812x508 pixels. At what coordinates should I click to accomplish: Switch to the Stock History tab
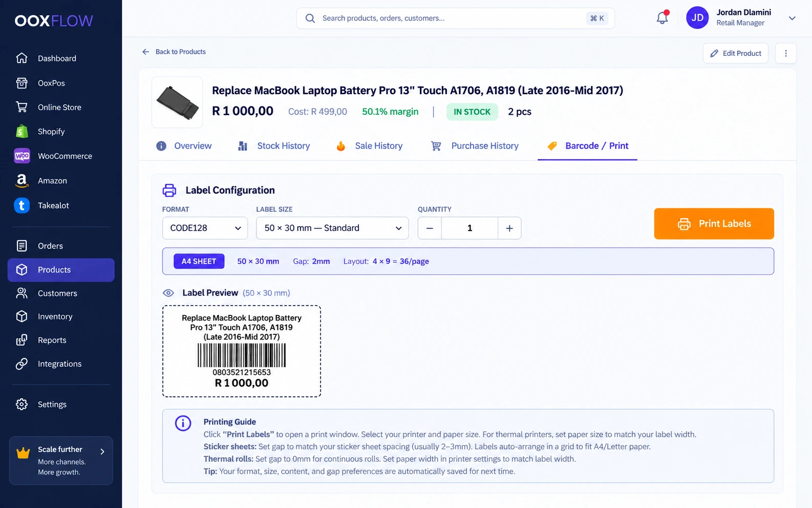tap(274, 146)
